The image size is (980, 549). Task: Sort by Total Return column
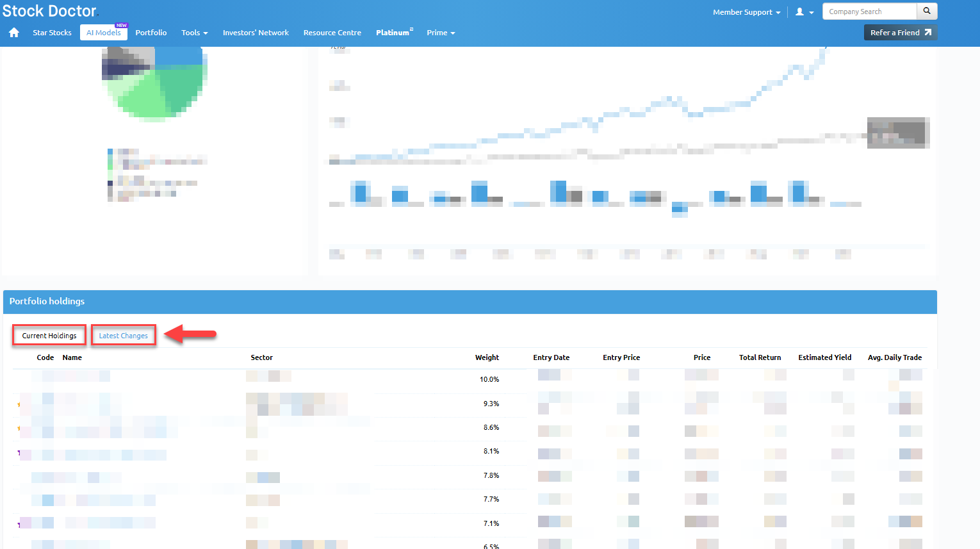[x=760, y=357]
